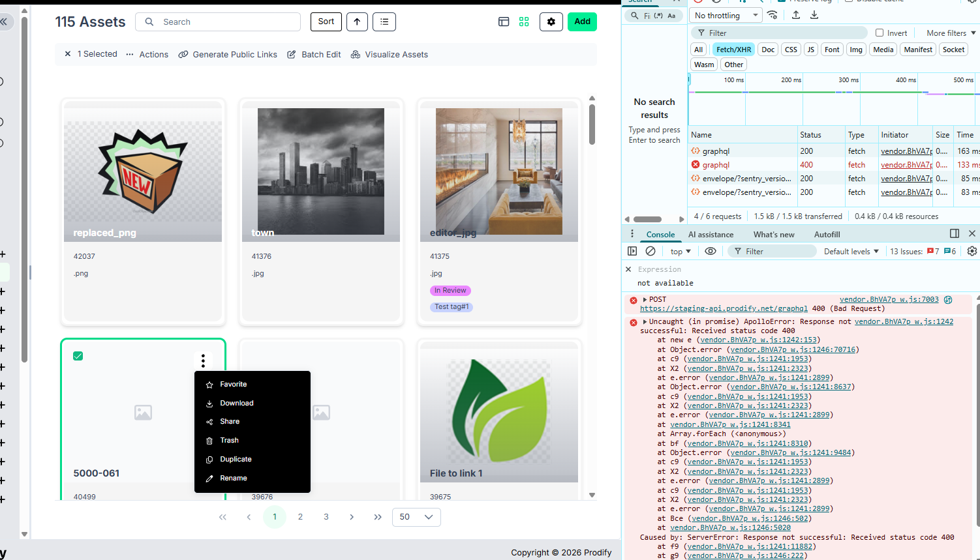
Task: Focus the asset Search input field
Action: (x=218, y=22)
